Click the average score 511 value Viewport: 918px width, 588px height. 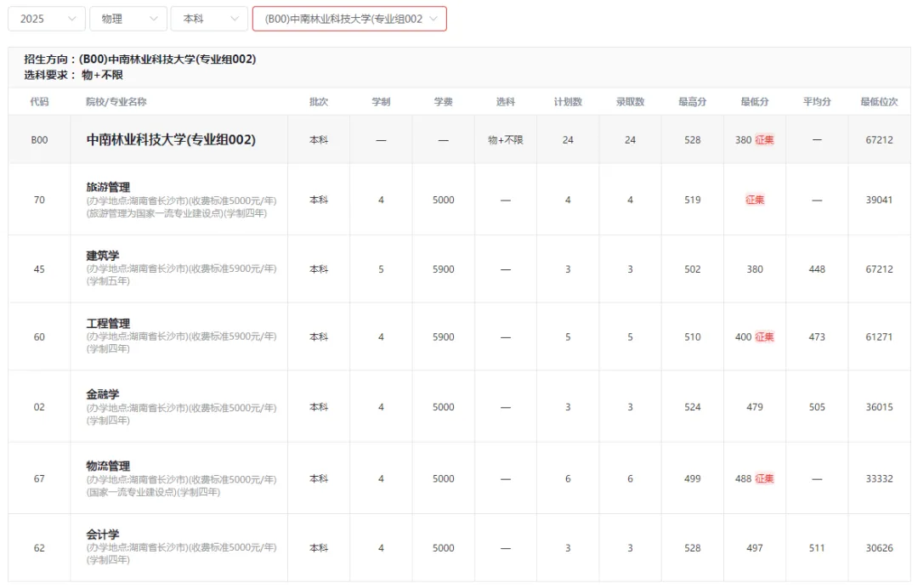817,548
